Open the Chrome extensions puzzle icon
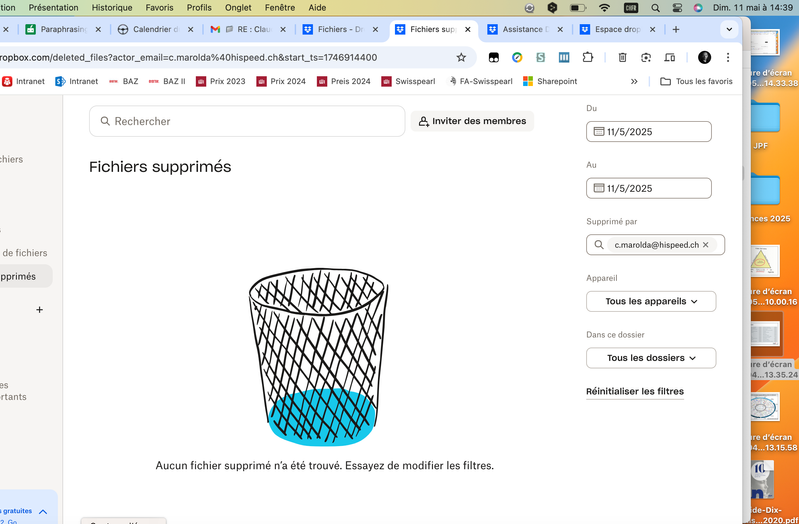The height and width of the screenshot is (524, 799). click(x=588, y=58)
